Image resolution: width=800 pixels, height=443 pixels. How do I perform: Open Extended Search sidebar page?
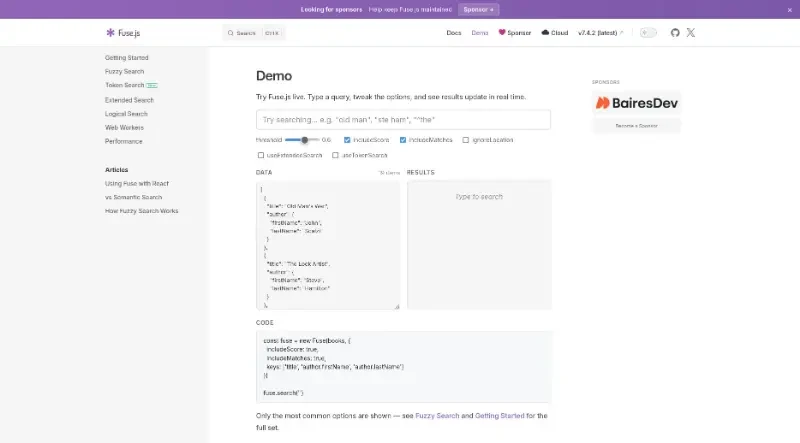coord(129,100)
